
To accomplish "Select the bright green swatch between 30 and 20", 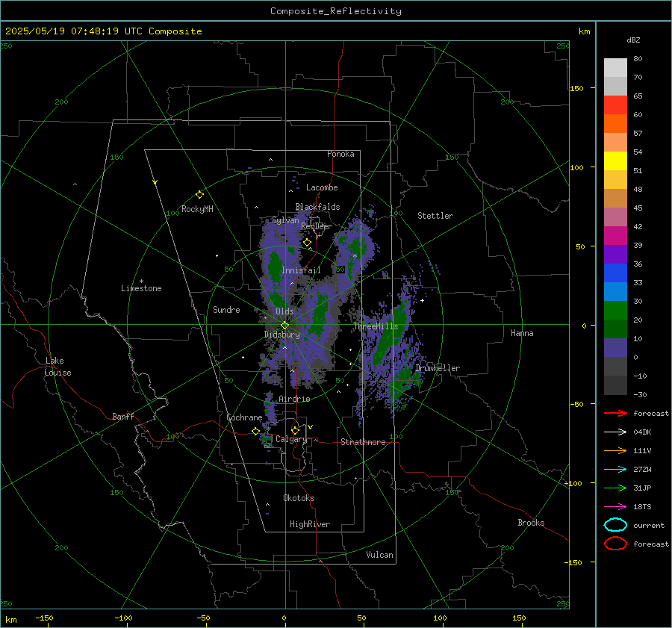I will coord(615,310).
